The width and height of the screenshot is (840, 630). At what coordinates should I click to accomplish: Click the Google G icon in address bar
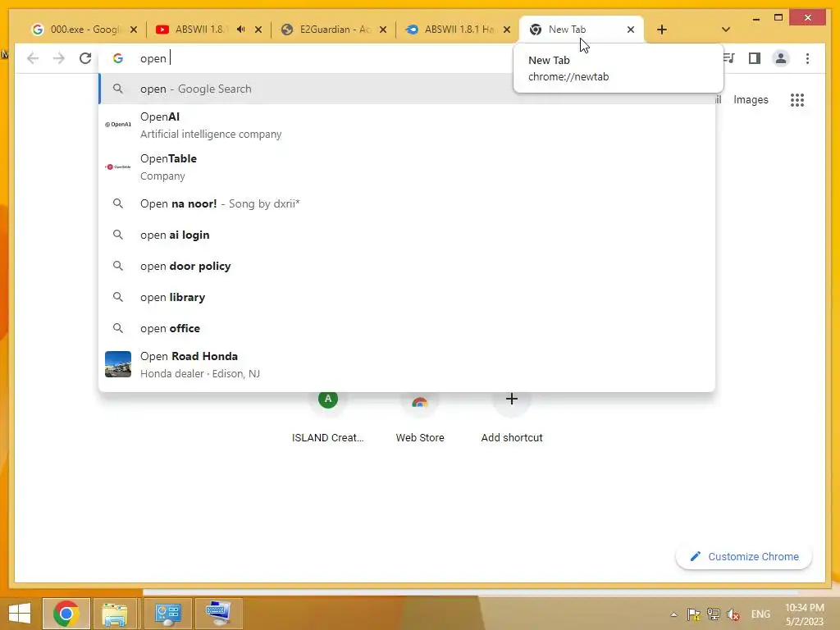click(x=118, y=58)
